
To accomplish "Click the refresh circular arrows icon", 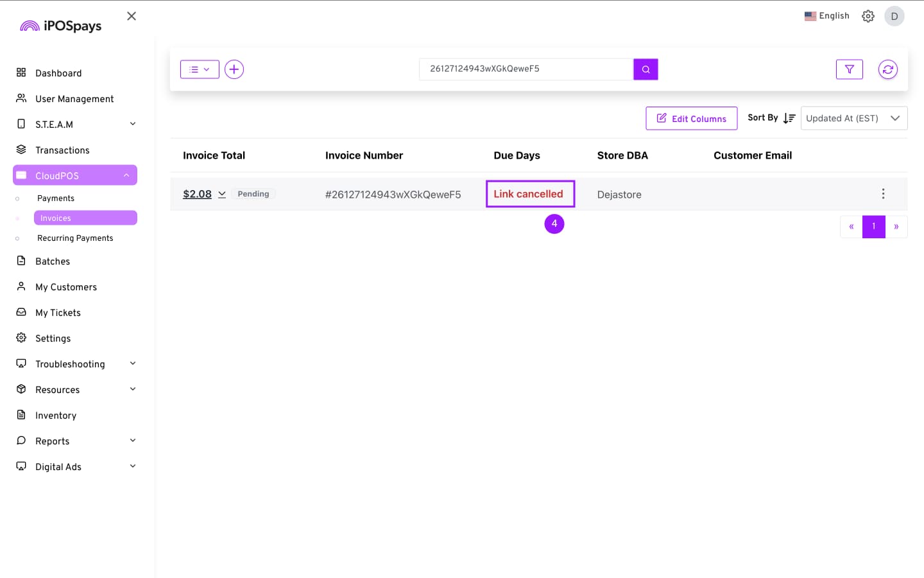I will coord(887,69).
